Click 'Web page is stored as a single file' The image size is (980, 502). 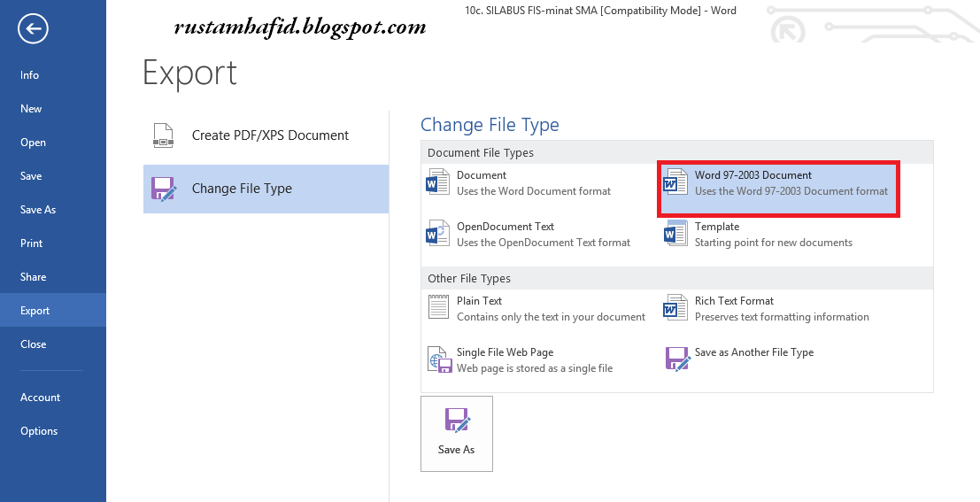(535, 368)
